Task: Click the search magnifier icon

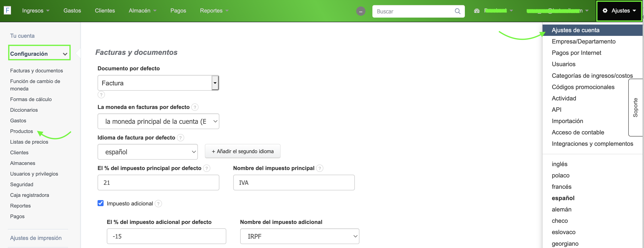Action: pyautogui.click(x=457, y=11)
